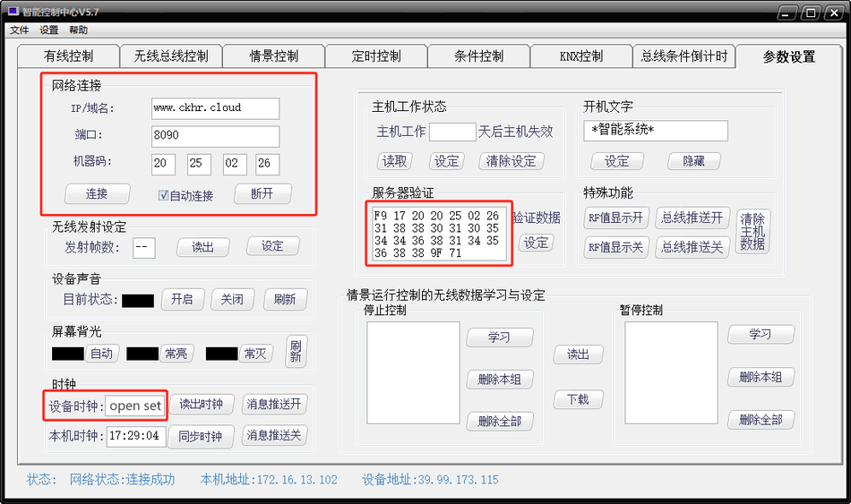Click 读出 in 无线发射设定

click(203, 247)
